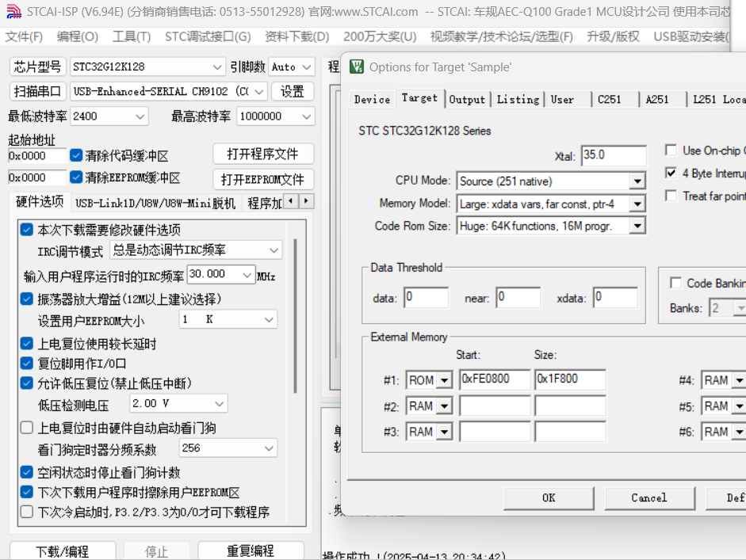Open the 编程(O) menu
This screenshot has height=560, width=746.
tap(77, 36)
